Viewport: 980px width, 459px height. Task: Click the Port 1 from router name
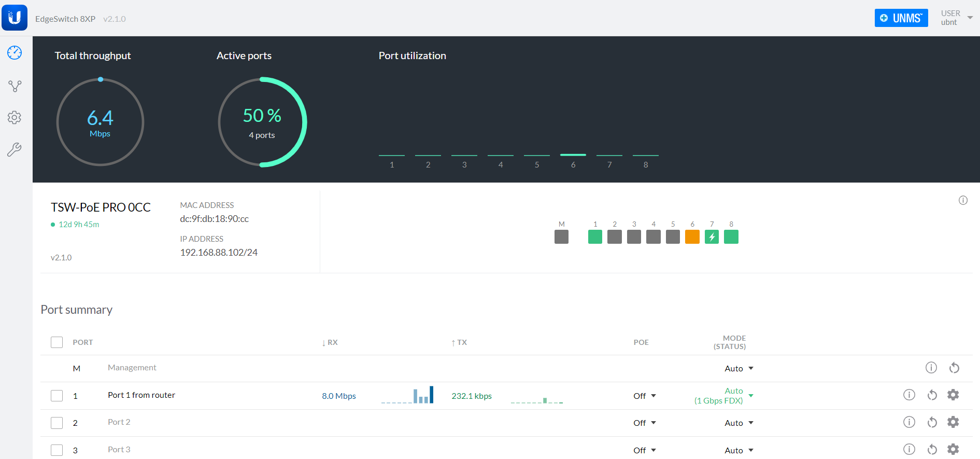pyautogui.click(x=141, y=395)
